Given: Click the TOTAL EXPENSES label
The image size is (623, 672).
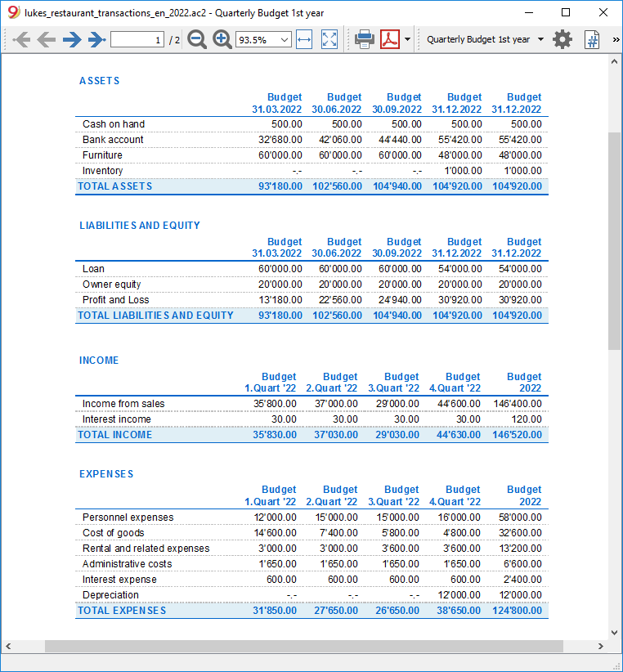Looking at the screenshot, I should point(122,611).
